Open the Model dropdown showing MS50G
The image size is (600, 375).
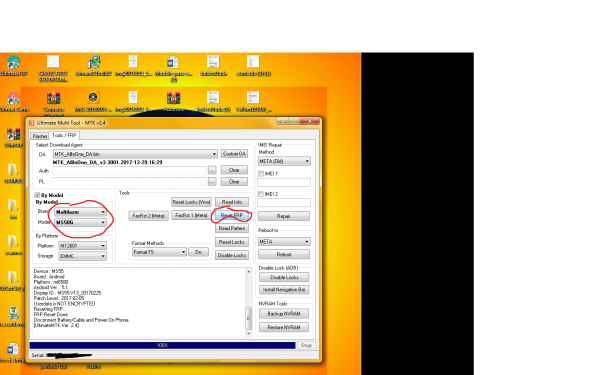coord(80,222)
